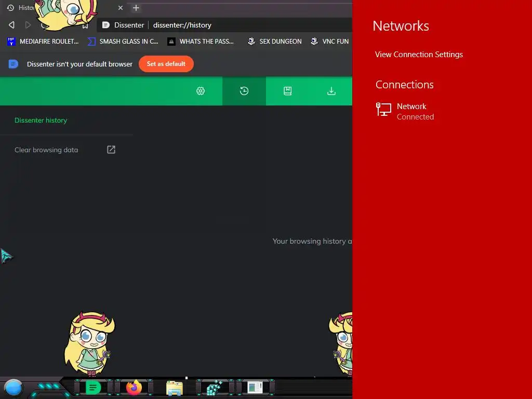The width and height of the screenshot is (532, 399).
Task: Click Clear browsing data
Action: pos(46,150)
